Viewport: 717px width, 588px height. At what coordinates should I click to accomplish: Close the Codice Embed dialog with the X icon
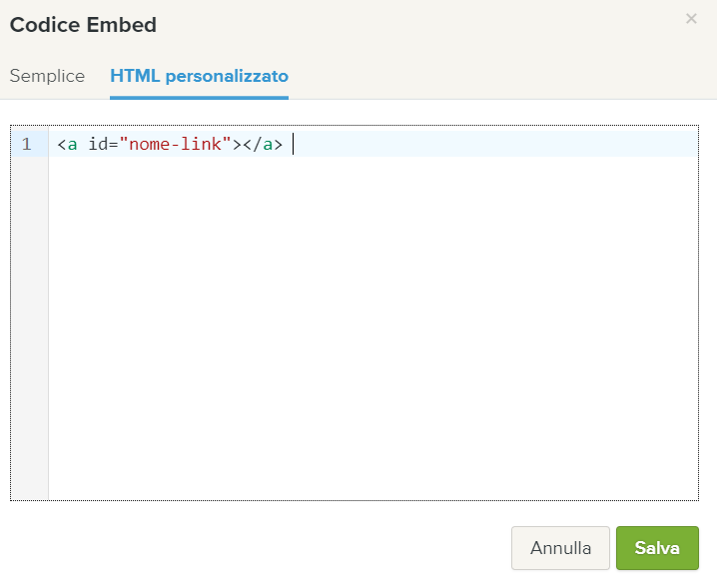[x=691, y=19]
